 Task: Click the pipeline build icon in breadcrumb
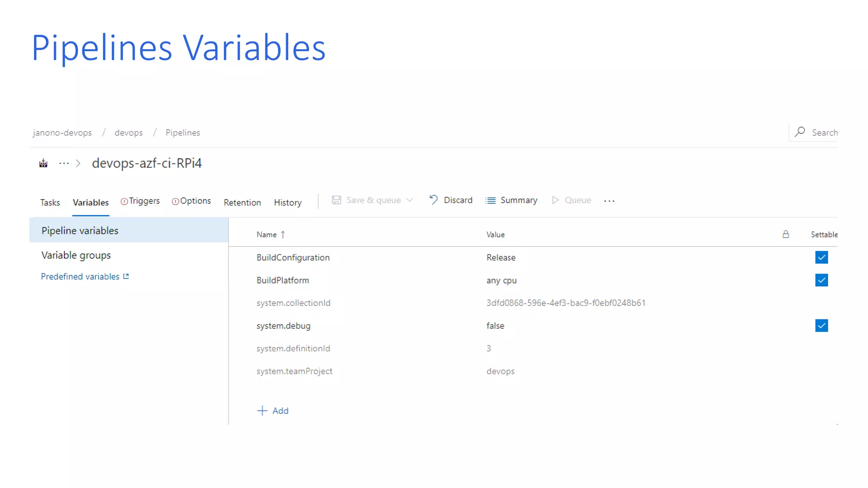pos(43,163)
